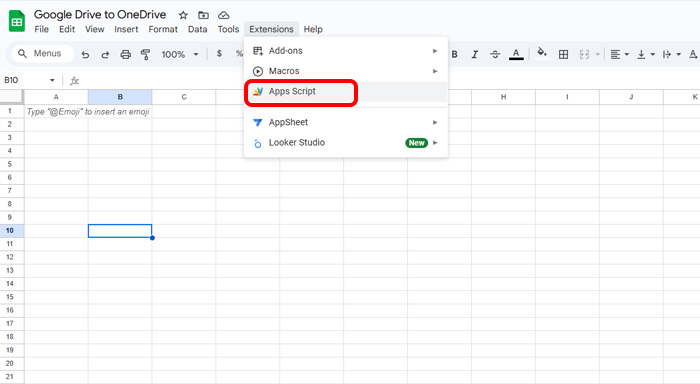
Task: Expand the Looker Studio submenu
Action: tap(346, 143)
